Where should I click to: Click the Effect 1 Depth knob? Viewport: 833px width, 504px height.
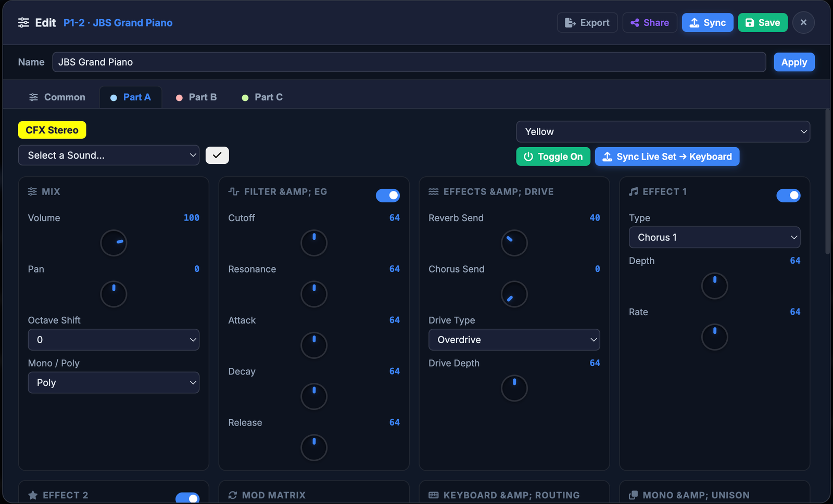(x=715, y=286)
